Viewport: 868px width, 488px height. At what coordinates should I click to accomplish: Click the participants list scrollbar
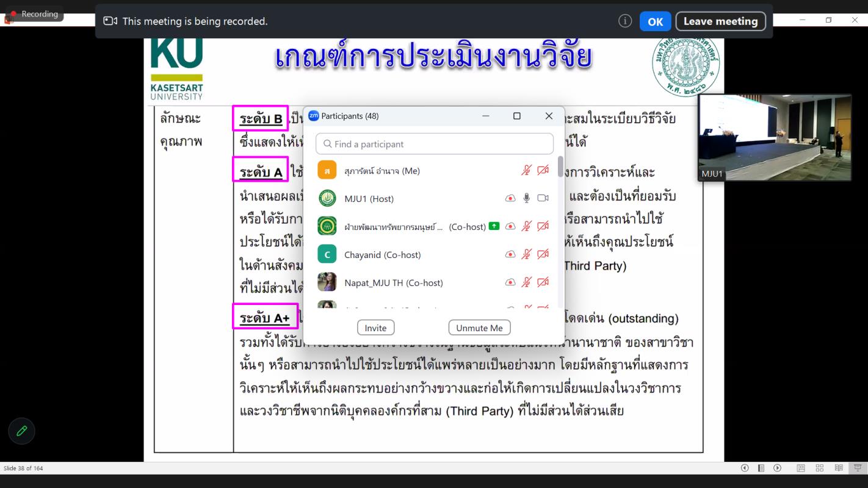point(560,167)
